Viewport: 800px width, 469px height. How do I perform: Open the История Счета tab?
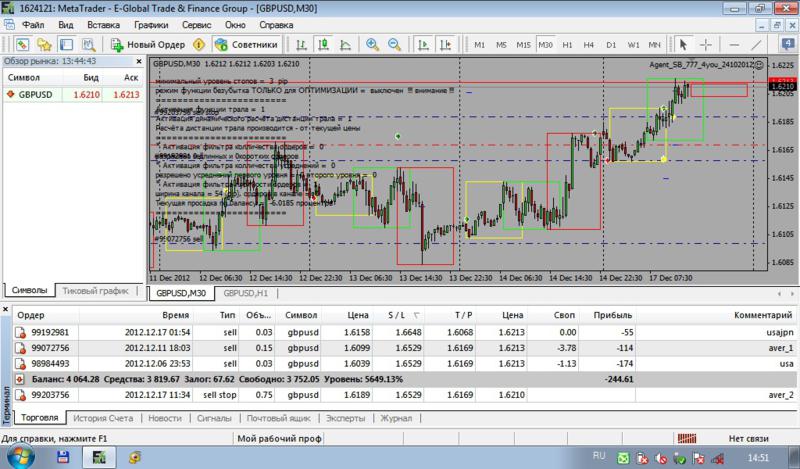103,418
